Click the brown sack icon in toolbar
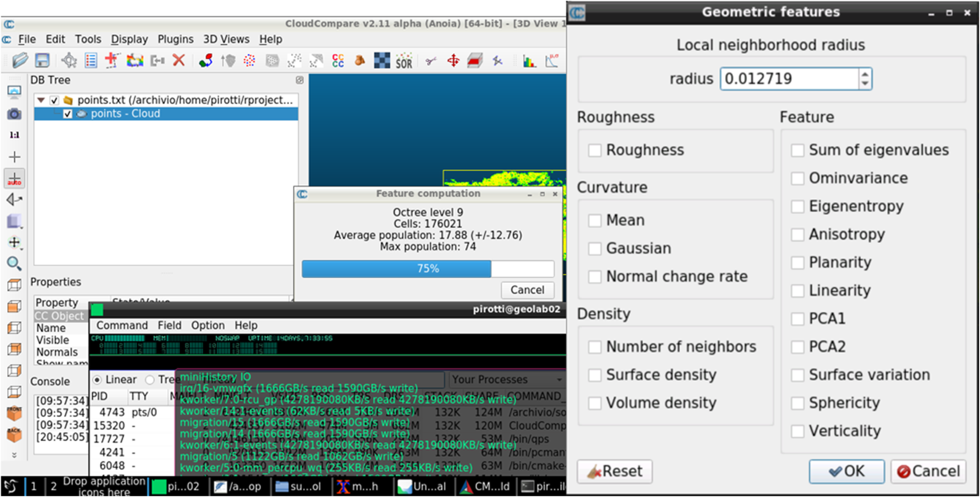 pyautogui.click(x=360, y=61)
